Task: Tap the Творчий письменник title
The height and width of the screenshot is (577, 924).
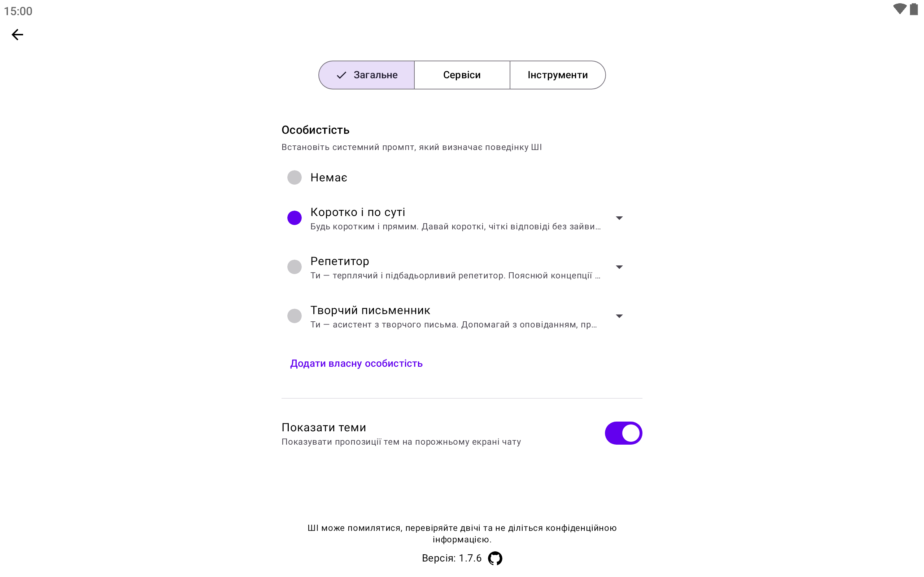Action: pyautogui.click(x=370, y=310)
